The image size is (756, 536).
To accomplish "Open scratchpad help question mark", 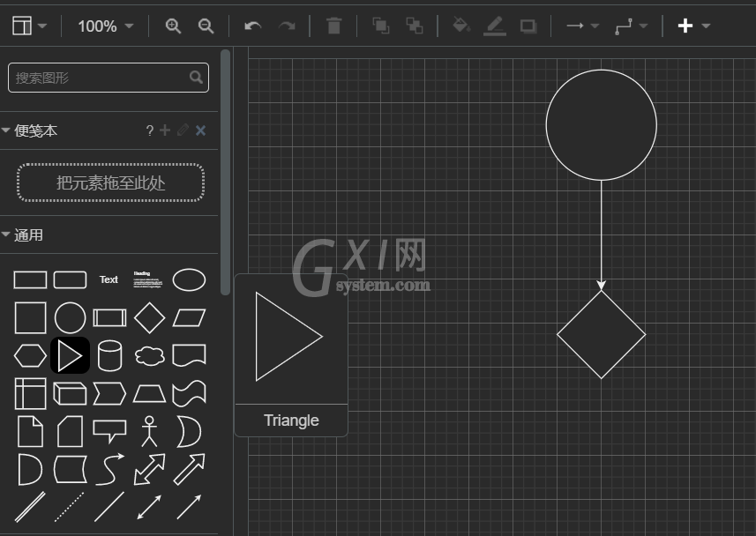I will (x=150, y=130).
